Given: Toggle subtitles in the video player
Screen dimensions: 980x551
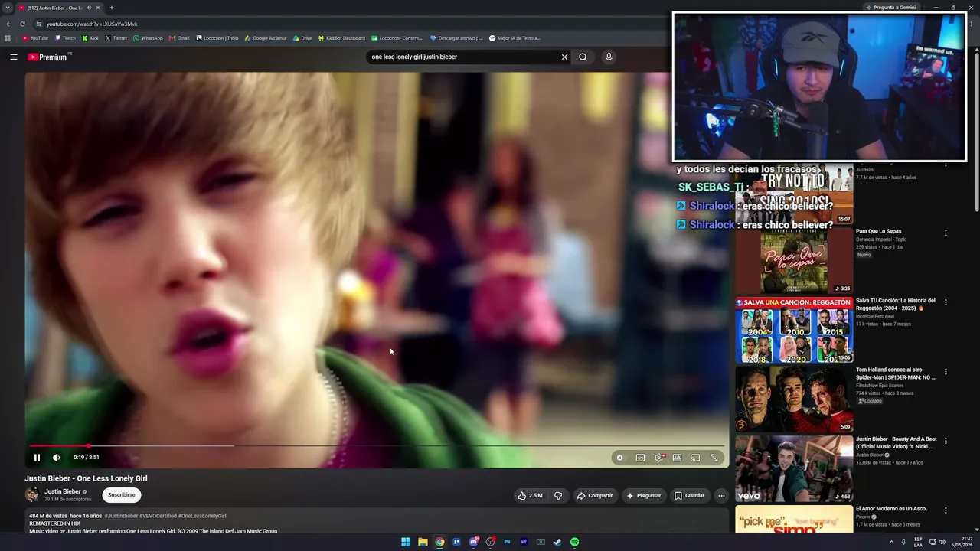Looking at the screenshot, I should pos(640,458).
